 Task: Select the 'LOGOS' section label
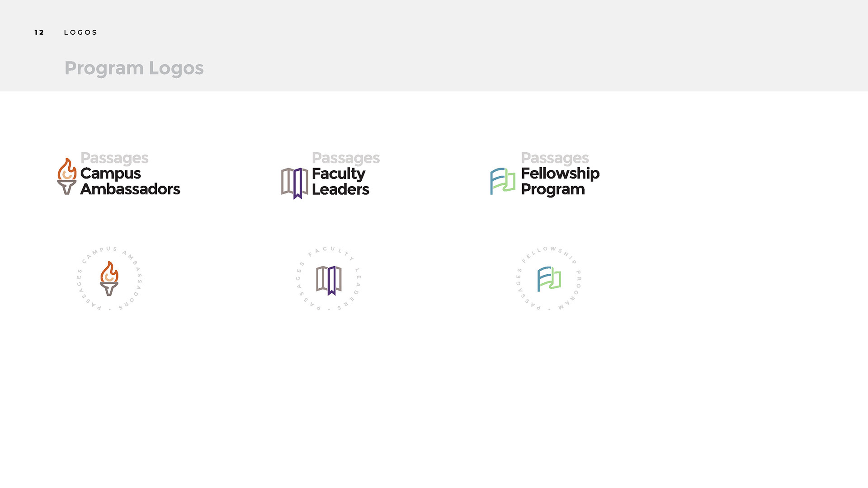coord(80,33)
